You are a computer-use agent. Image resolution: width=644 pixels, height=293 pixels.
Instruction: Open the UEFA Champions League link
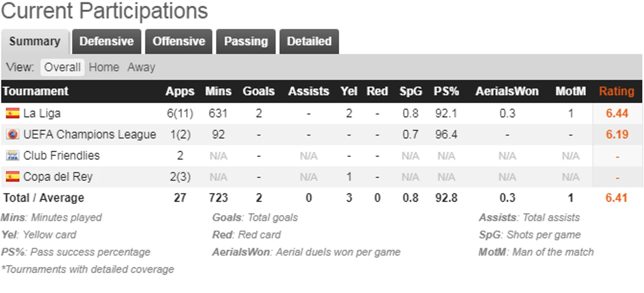[90, 135]
